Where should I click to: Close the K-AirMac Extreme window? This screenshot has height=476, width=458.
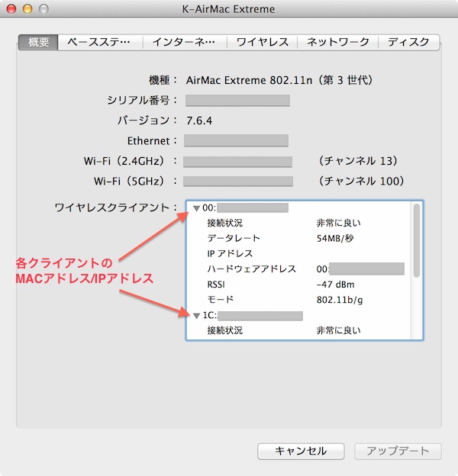pos(11,9)
